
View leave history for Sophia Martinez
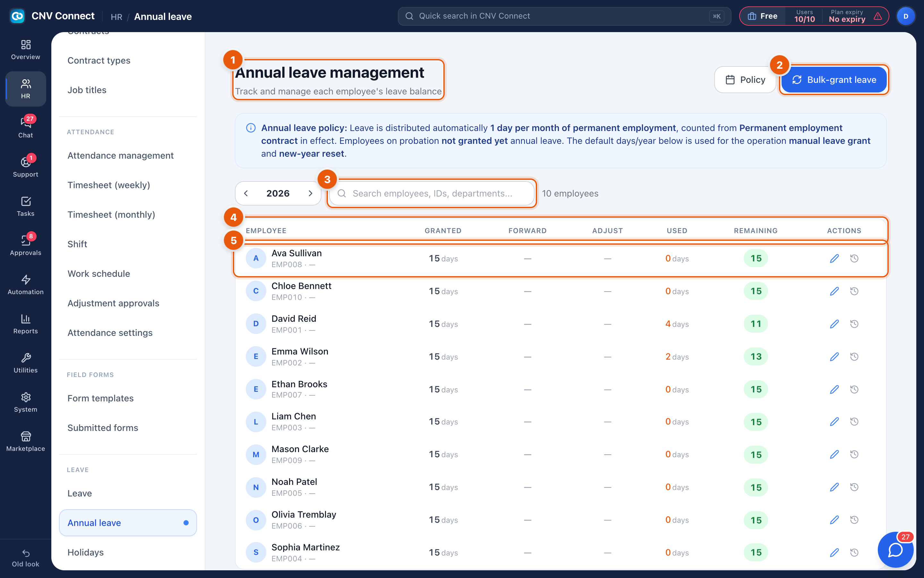coord(854,552)
